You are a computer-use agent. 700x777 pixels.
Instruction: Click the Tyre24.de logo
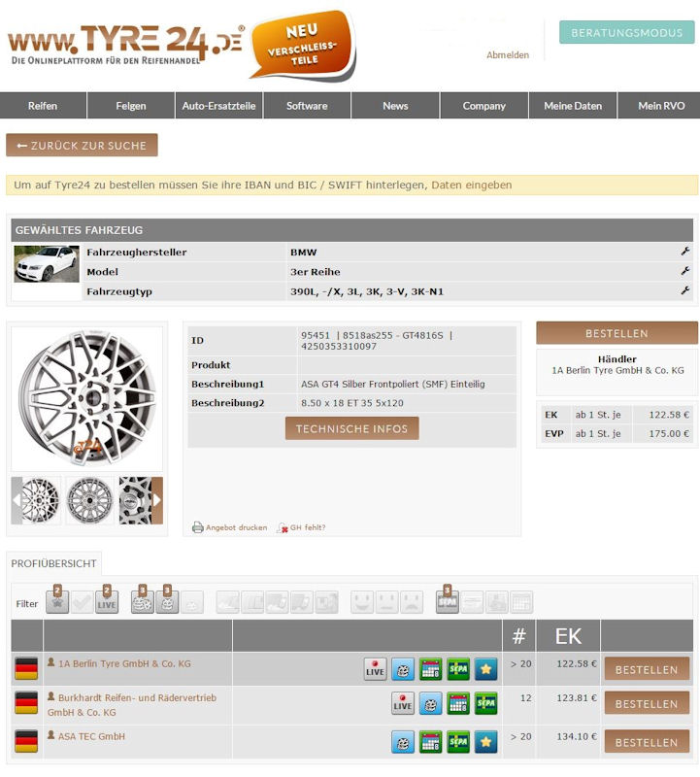126,45
